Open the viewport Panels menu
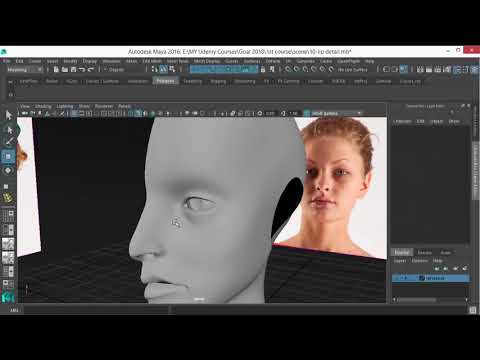This screenshot has height=360, width=480. point(124,106)
